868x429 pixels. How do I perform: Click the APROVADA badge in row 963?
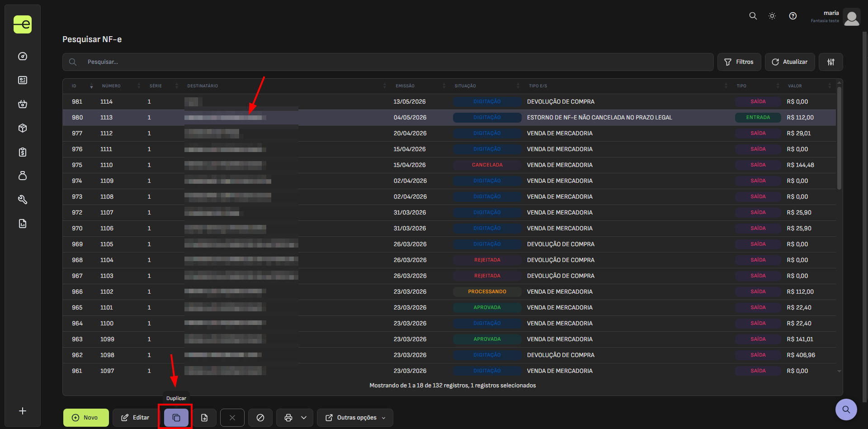click(x=487, y=339)
